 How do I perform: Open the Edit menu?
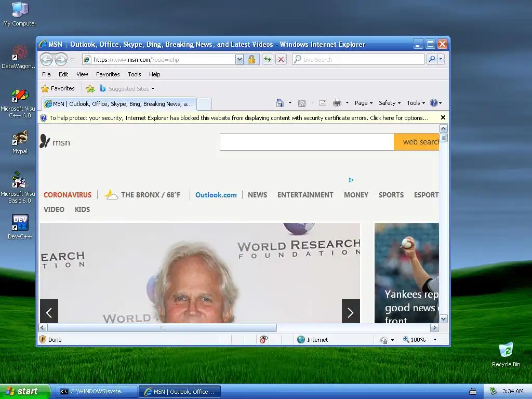click(x=63, y=74)
